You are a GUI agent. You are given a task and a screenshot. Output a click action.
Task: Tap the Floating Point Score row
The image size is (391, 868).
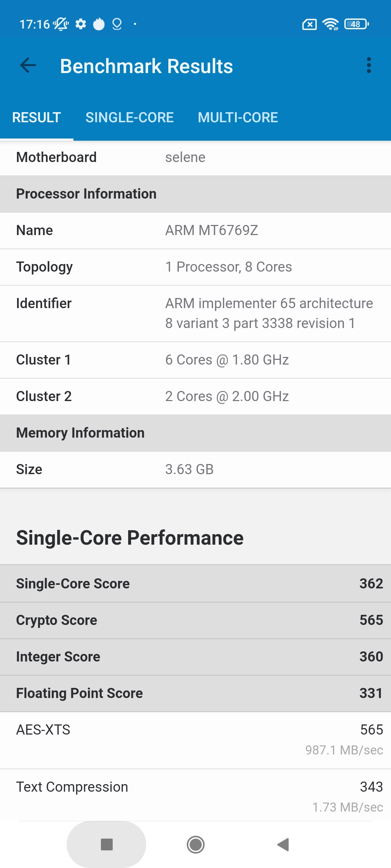(195, 693)
